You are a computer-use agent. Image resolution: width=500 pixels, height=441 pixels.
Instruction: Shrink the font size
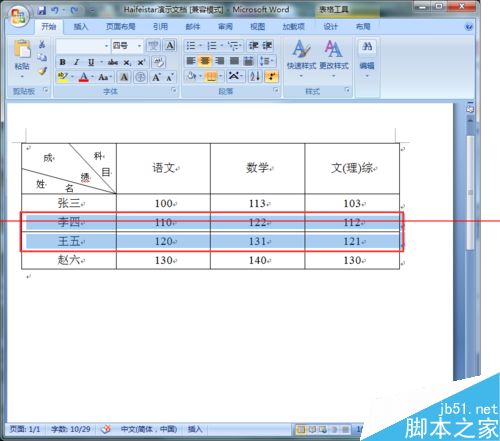[x=170, y=77]
